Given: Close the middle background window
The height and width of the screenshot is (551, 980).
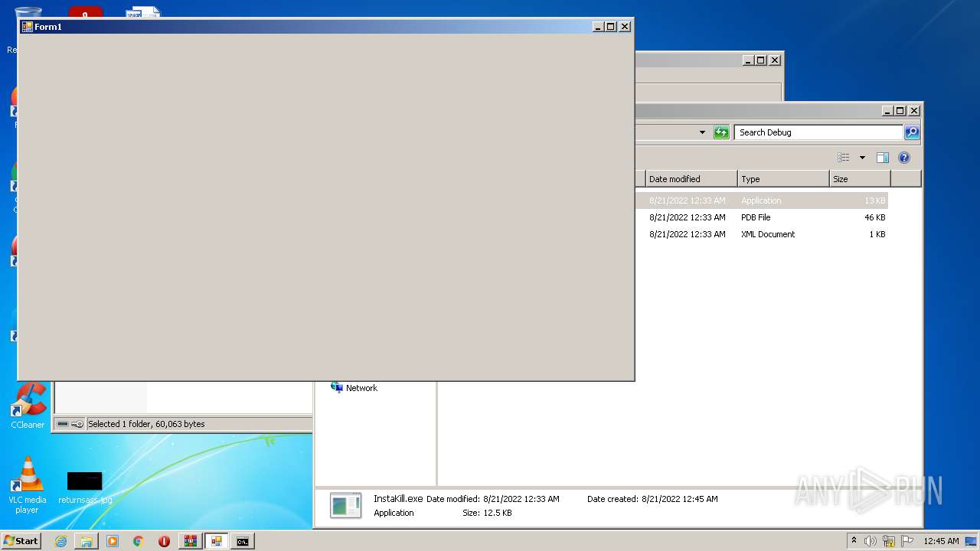Looking at the screenshot, I should [774, 60].
